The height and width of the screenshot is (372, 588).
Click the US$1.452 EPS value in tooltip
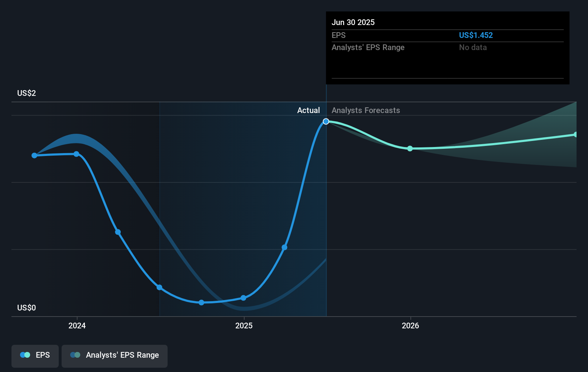[476, 35]
